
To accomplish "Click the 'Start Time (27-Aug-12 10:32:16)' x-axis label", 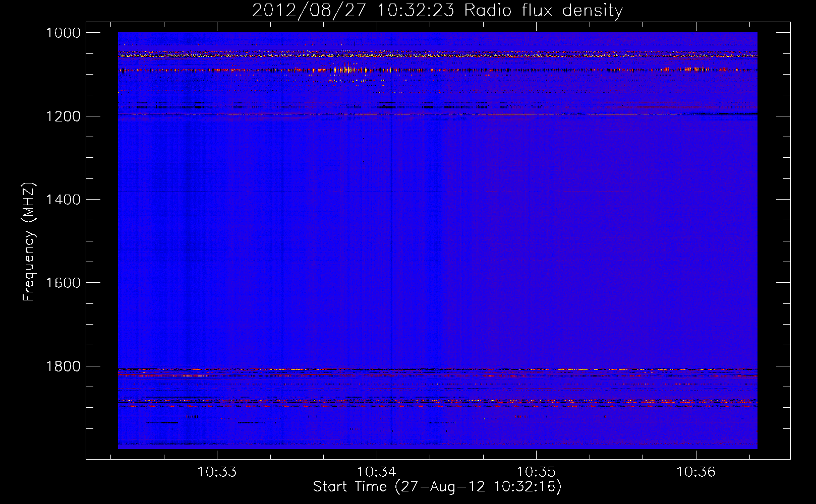I will (437, 487).
